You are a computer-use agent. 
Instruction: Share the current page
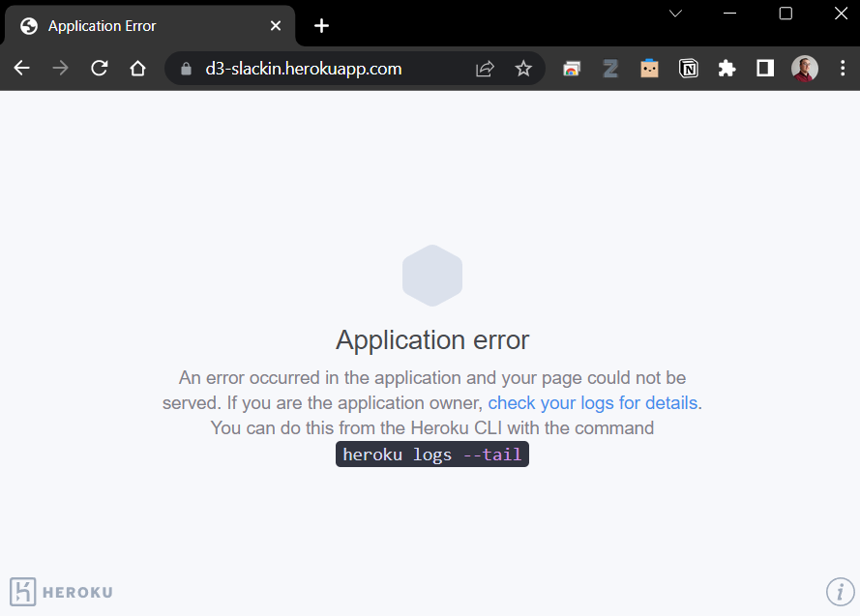[485, 68]
